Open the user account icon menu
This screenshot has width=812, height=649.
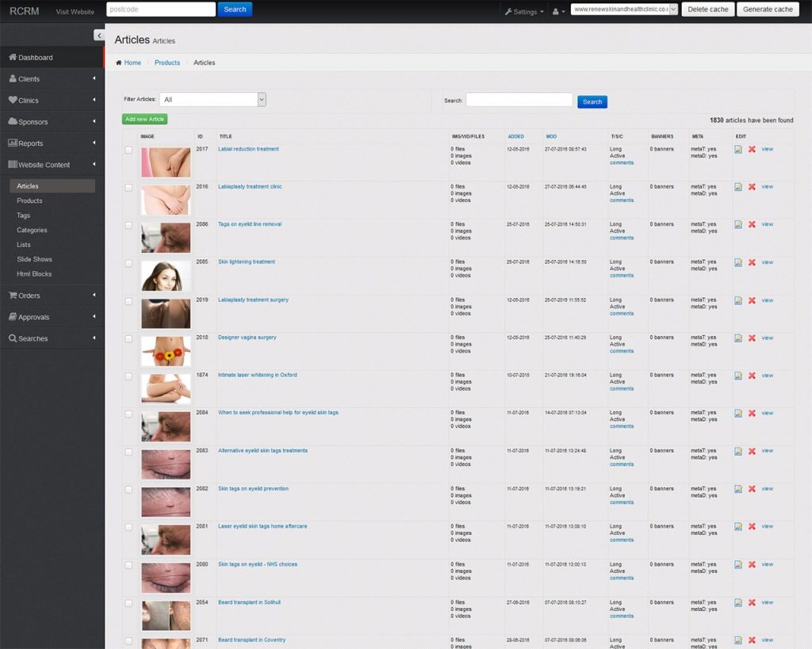[x=558, y=11]
